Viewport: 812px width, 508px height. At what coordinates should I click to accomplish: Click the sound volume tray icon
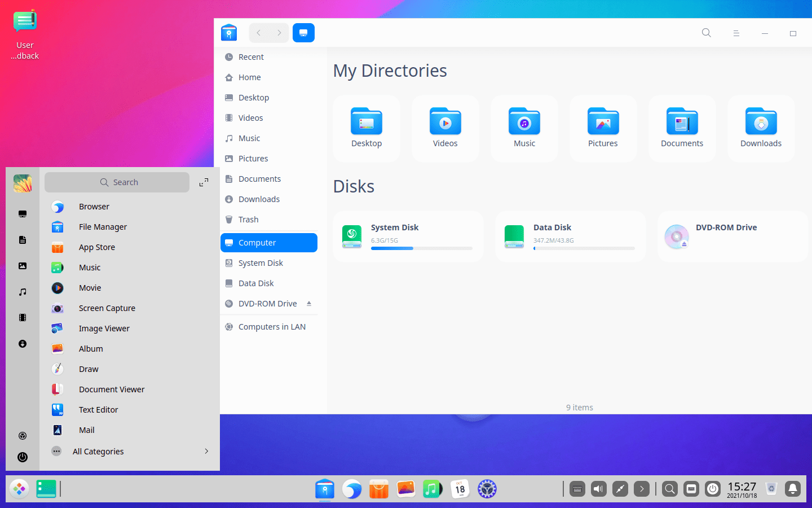(598, 489)
